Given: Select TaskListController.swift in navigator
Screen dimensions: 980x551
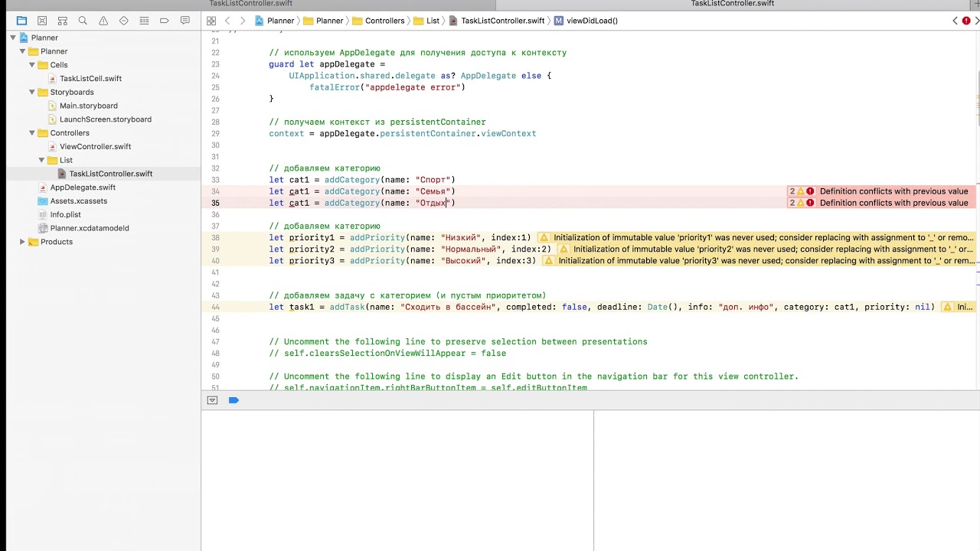Looking at the screenshot, I should tap(110, 174).
